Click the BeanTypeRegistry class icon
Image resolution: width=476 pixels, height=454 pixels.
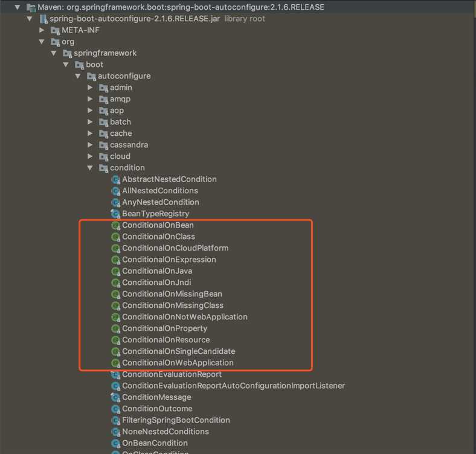[115, 214]
